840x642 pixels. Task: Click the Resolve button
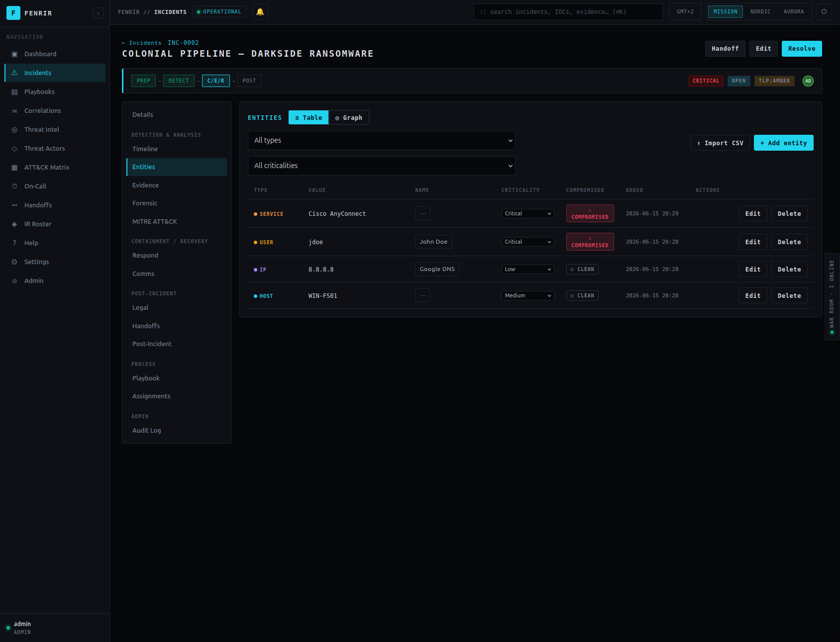(x=802, y=49)
